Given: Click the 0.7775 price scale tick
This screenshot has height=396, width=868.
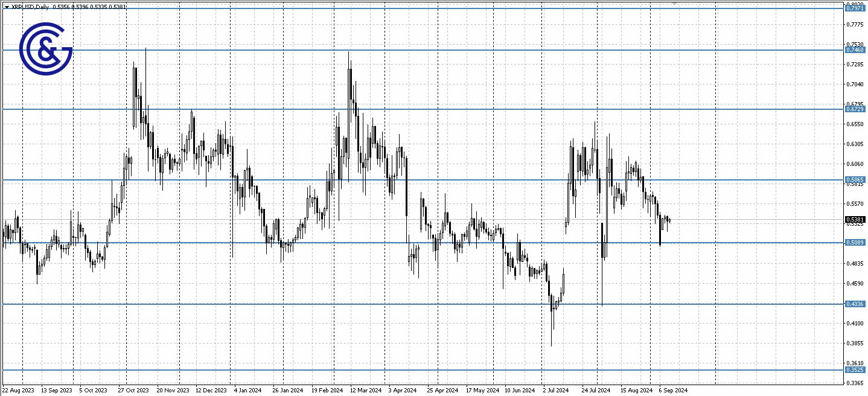Looking at the screenshot, I should (855, 24).
